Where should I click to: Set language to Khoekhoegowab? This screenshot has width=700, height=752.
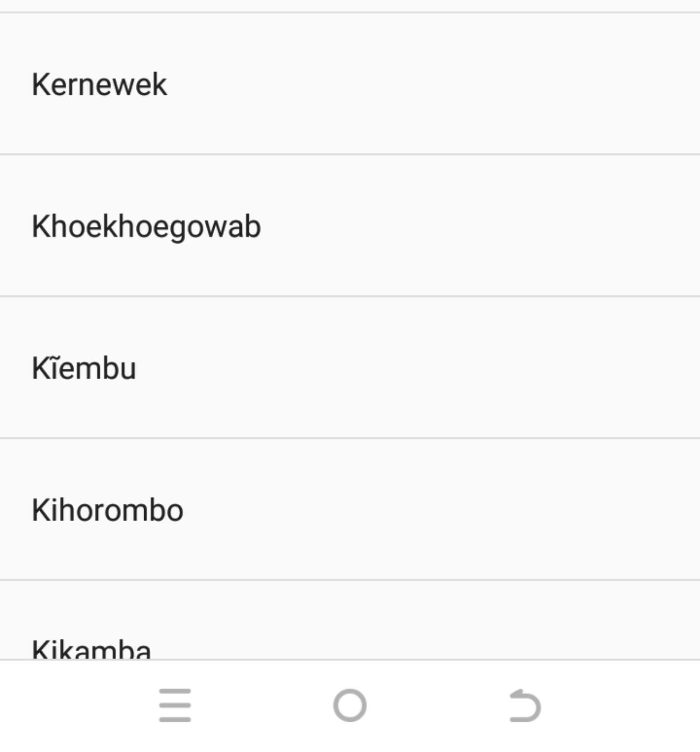[x=350, y=227]
